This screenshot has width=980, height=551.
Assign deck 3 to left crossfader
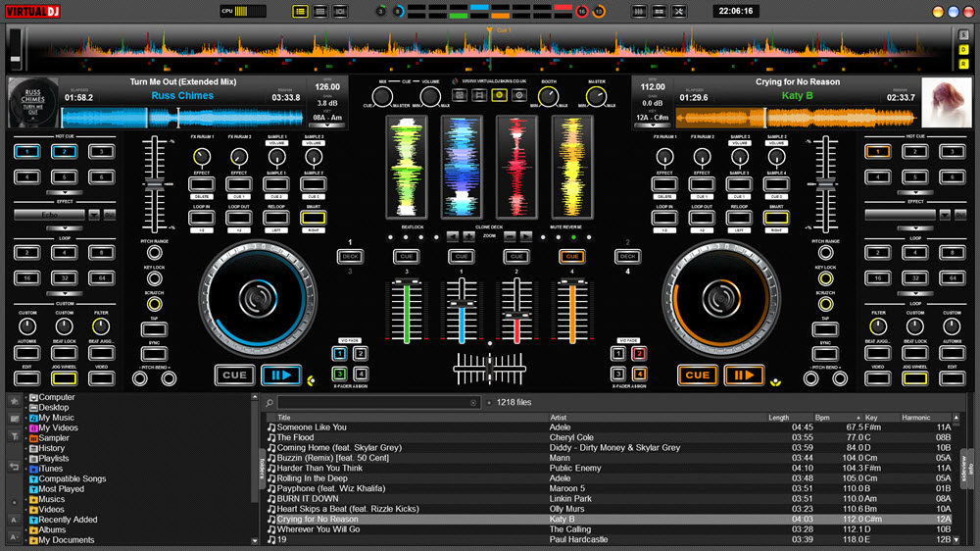pos(339,374)
